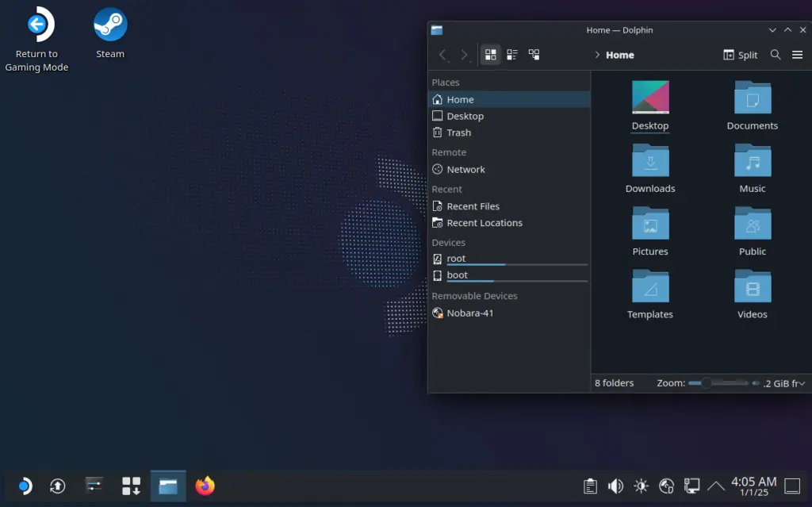Screen dimensions: 812x507
Task: Adjust the Zoom slider in status bar
Action: pyautogui.click(x=706, y=383)
